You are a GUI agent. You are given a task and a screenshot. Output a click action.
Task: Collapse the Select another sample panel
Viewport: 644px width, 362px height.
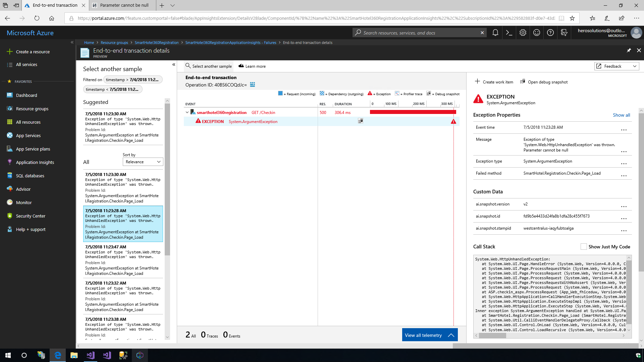(174, 65)
